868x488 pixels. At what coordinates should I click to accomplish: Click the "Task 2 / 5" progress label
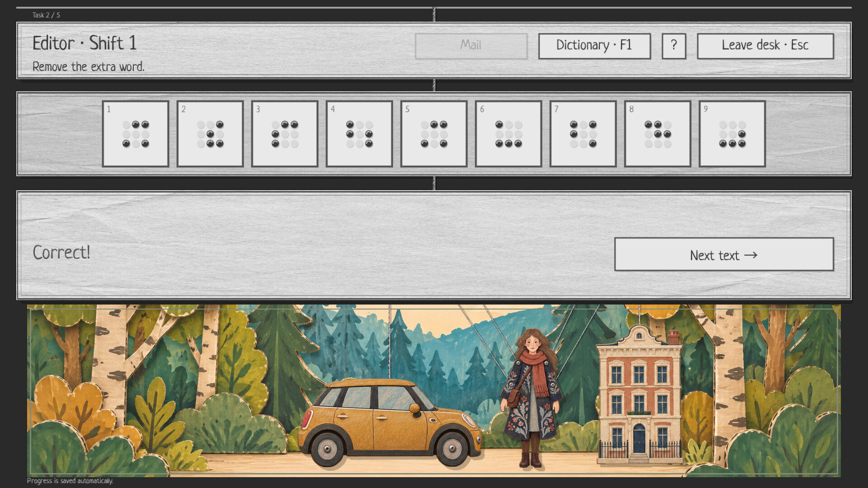pos(46,15)
